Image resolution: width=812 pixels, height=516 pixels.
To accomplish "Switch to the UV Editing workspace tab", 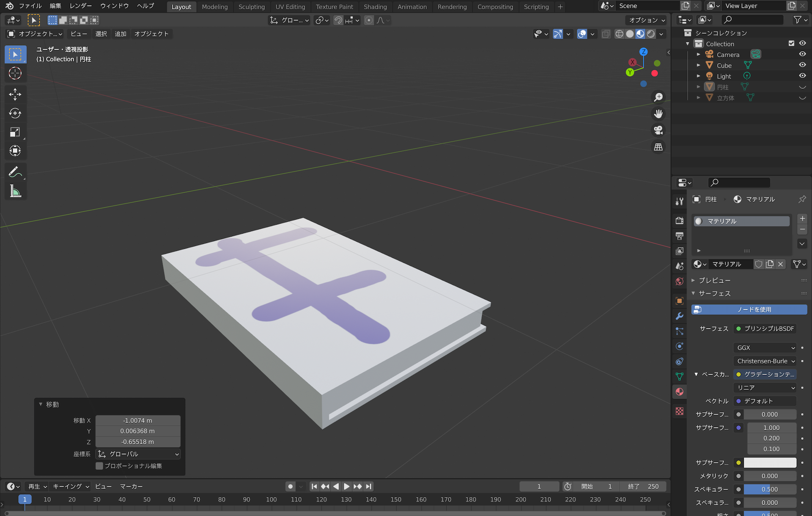I will tap(290, 7).
